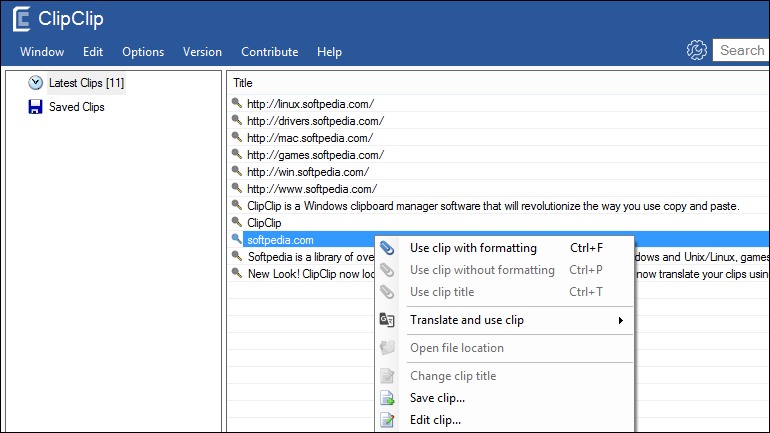
Task: Click the Save clip document icon
Action: click(387, 398)
